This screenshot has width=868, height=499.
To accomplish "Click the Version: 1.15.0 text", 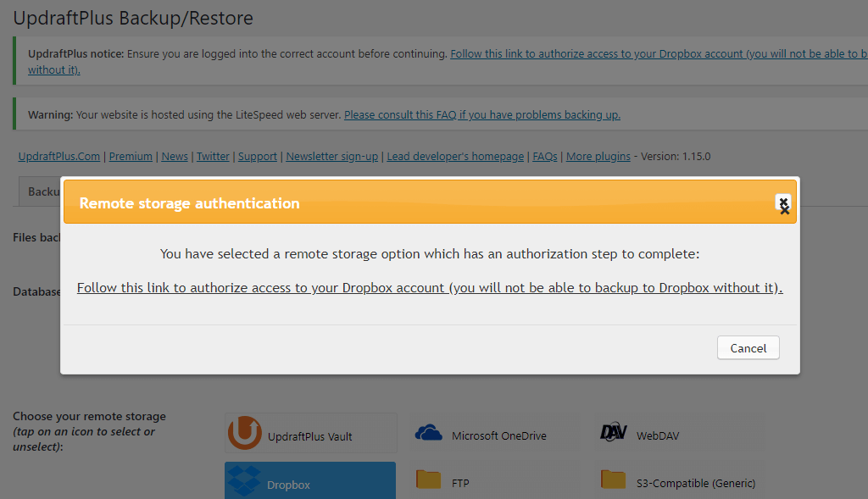I will (676, 157).
